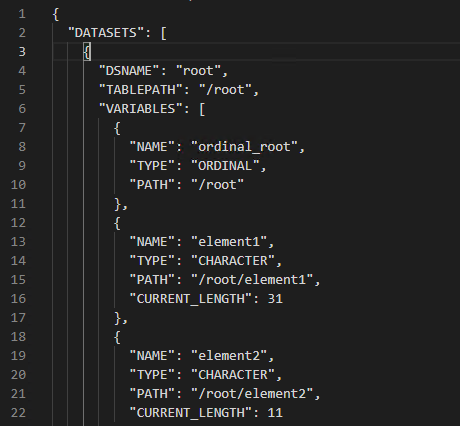Screen dimensions: 460x426
Task: Click the "element2" name value
Action: click(229, 356)
